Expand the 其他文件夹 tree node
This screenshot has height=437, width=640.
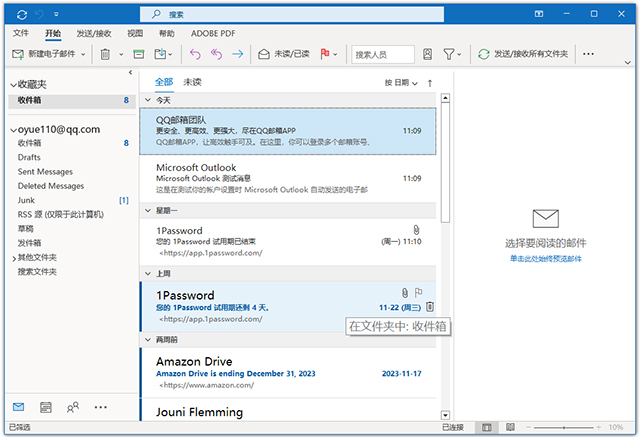[x=14, y=258]
